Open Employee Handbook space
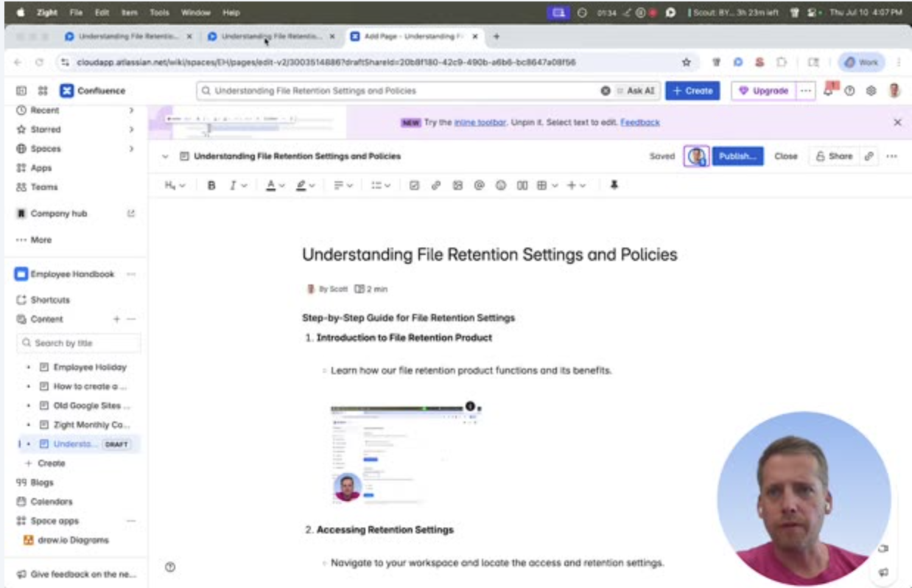Viewport: 912px width, 588px height. pos(72,274)
